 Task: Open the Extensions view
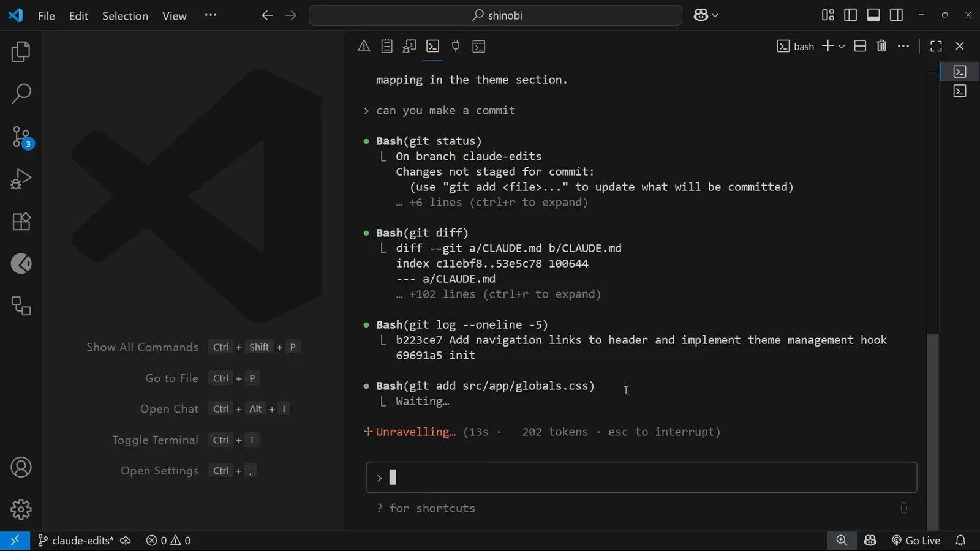tap(21, 222)
